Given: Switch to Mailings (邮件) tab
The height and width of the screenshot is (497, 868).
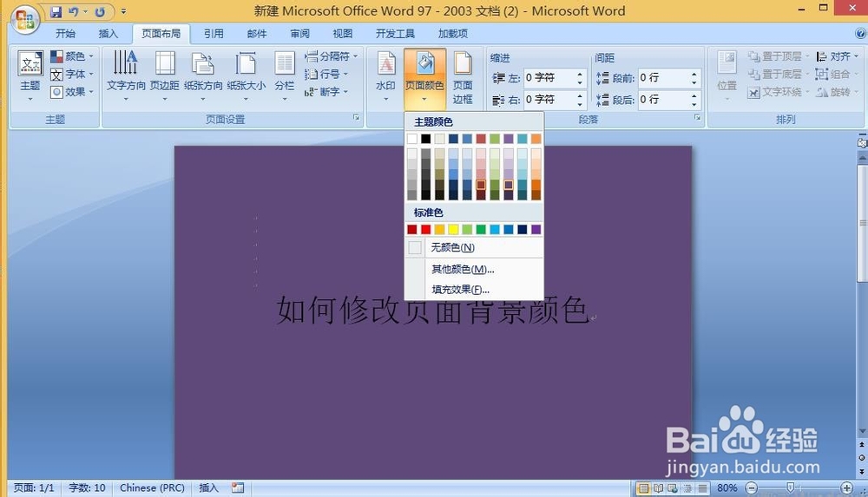Looking at the screenshot, I should coord(257,33).
